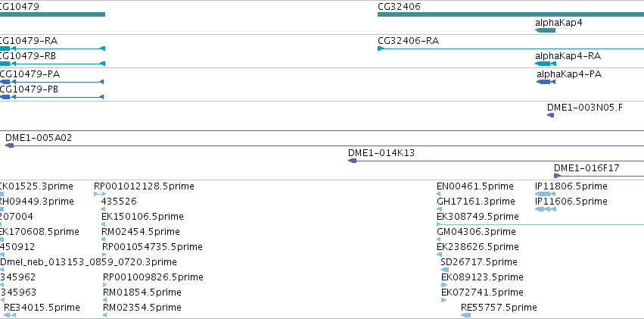The image size is (644, 319).
Task: Select the RE34015.5prime EST arrows
Action: pos(9,315)
